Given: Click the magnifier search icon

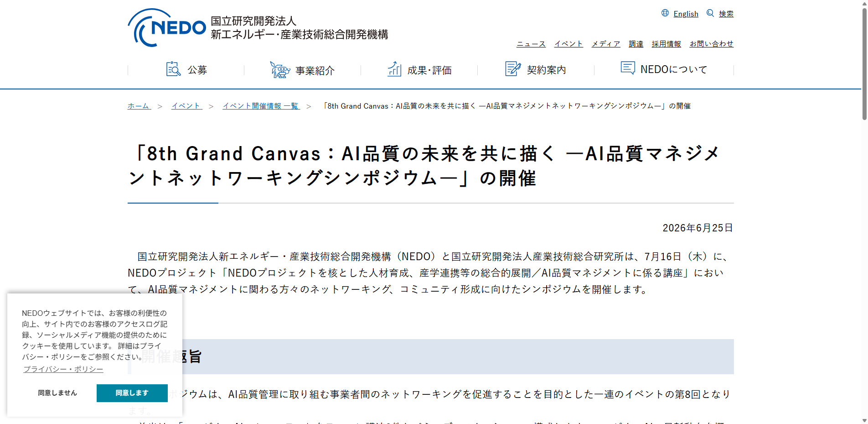Looking at the screenshot, I should tap(710, 13).
